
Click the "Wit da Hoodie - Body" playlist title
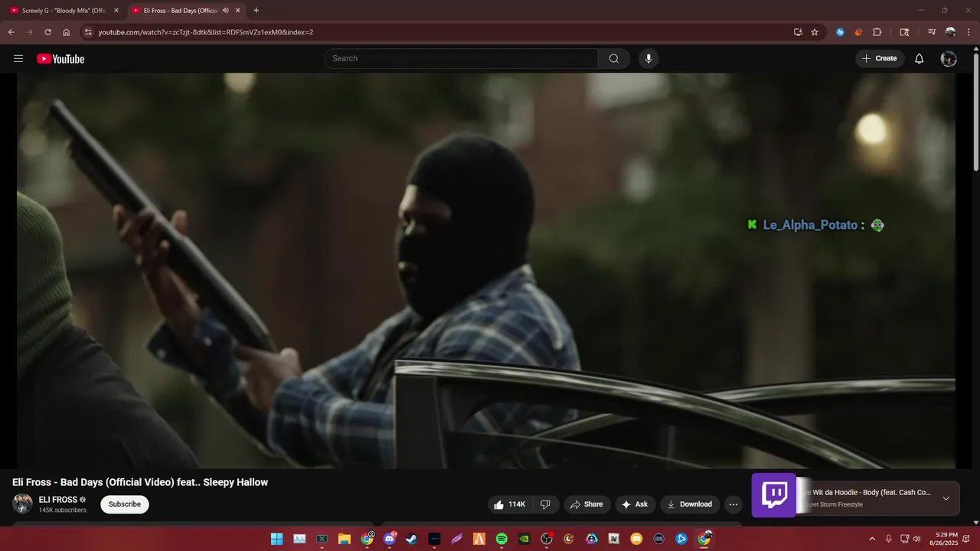coord(867,492)
